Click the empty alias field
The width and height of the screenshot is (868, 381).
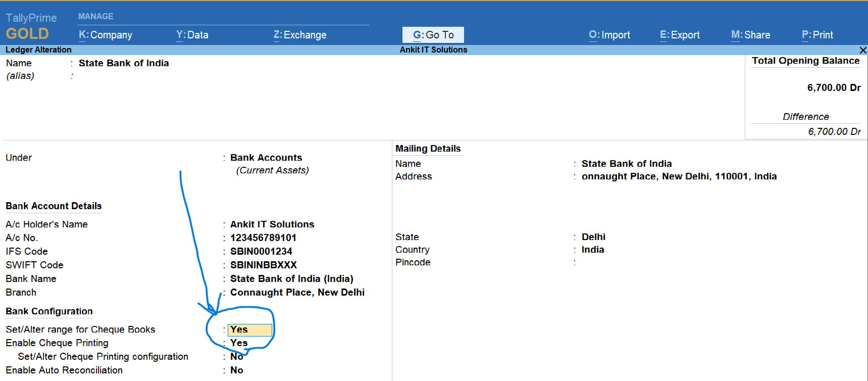(124, 76)
